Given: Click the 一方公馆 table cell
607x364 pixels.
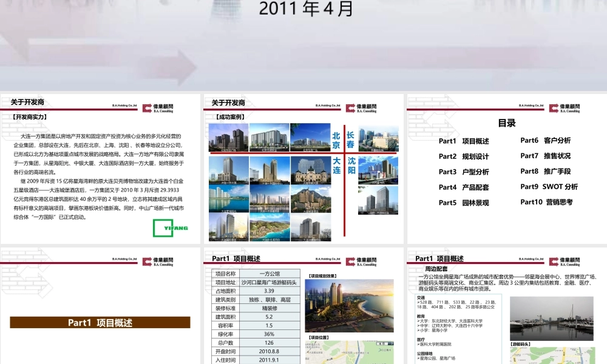Looking at the screenshot, I should pyautogui.click(x=270, y=274).
